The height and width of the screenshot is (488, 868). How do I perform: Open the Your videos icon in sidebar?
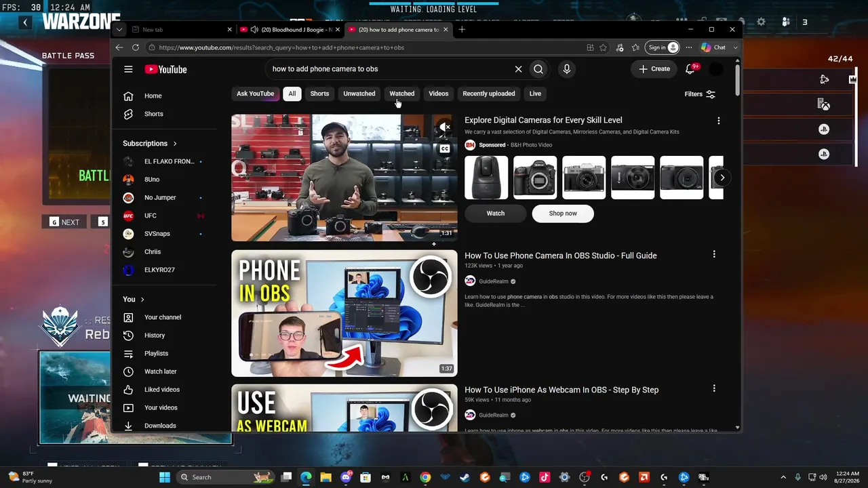pyautogui.click(x=128, y=407)
